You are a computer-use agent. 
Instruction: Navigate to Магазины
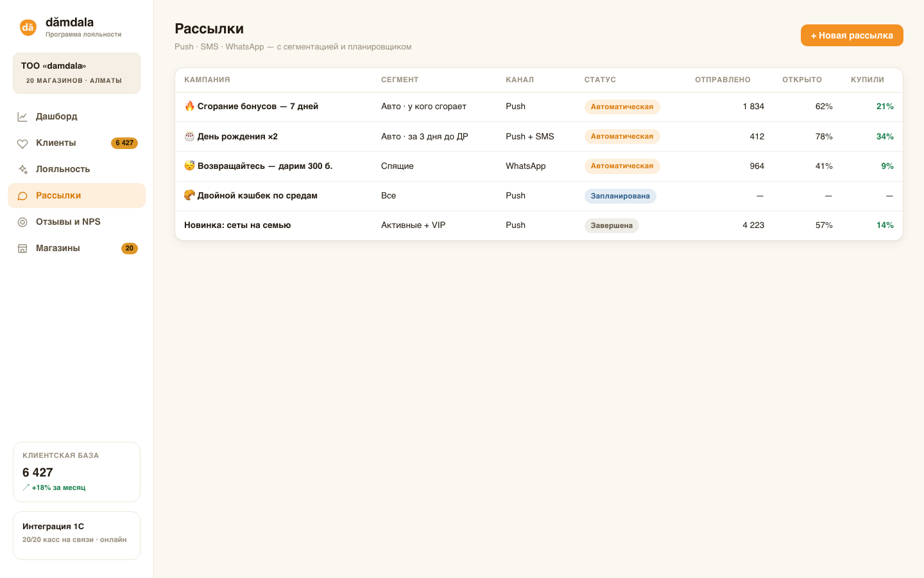(x=76, y=248)
